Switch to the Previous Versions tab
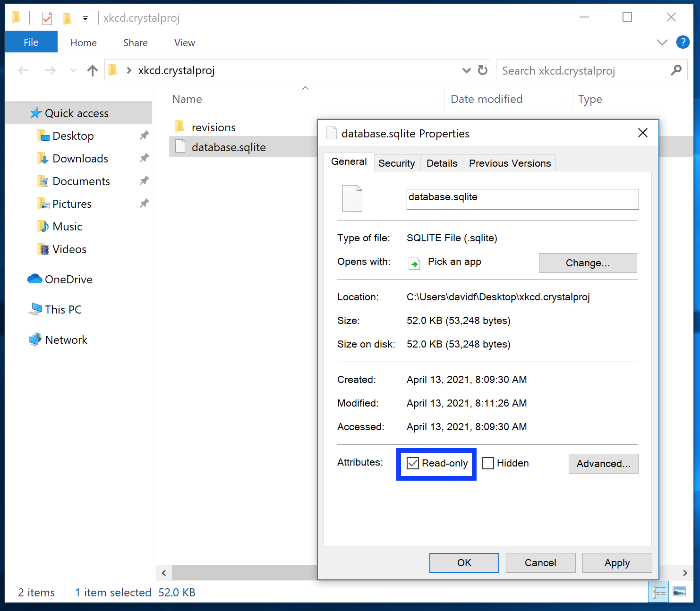The width and height of the screenshot is (700, 611). tap(510, 163)
